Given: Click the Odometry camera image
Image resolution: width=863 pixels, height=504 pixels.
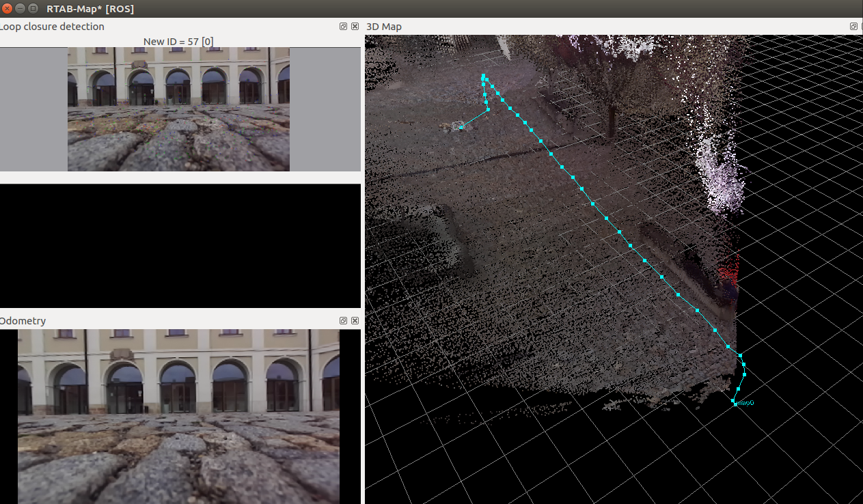Looking at the screenshot, I should [x=178, y=417].
